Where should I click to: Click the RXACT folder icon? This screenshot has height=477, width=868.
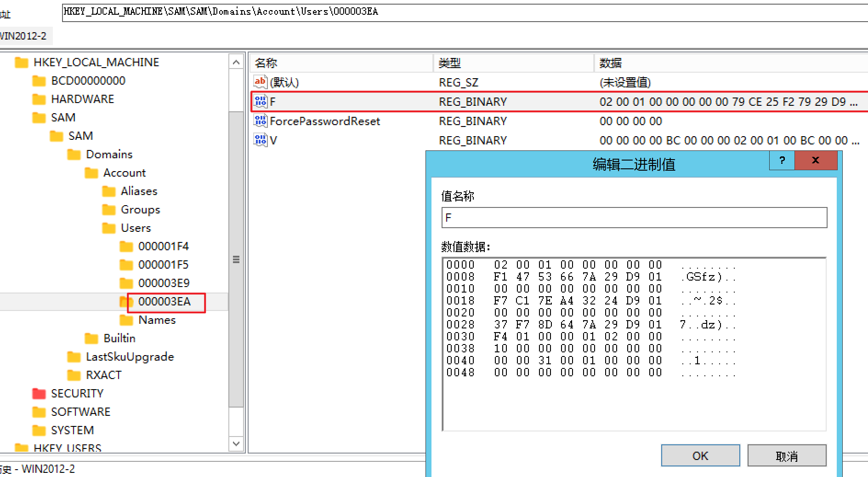click(74, 375)
